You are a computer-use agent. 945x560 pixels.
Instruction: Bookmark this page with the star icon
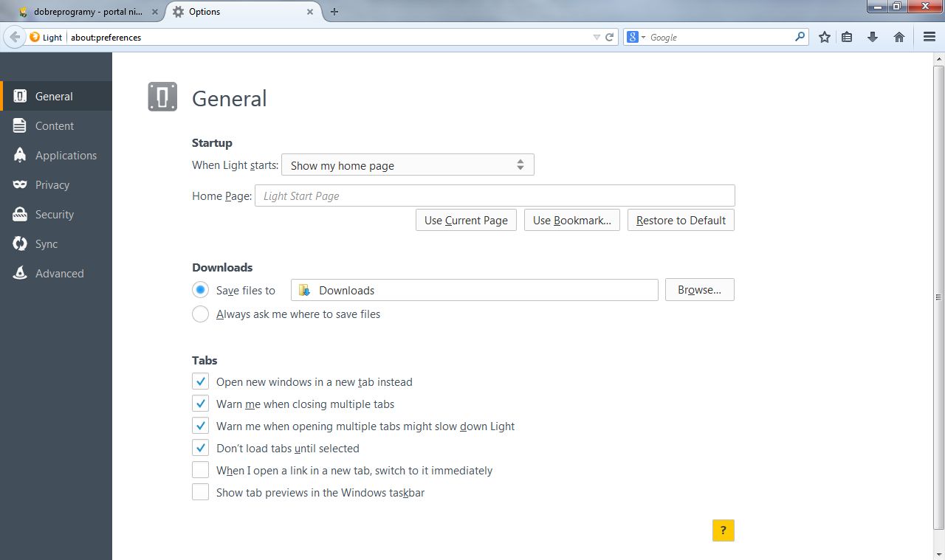[x=825, y=37]
